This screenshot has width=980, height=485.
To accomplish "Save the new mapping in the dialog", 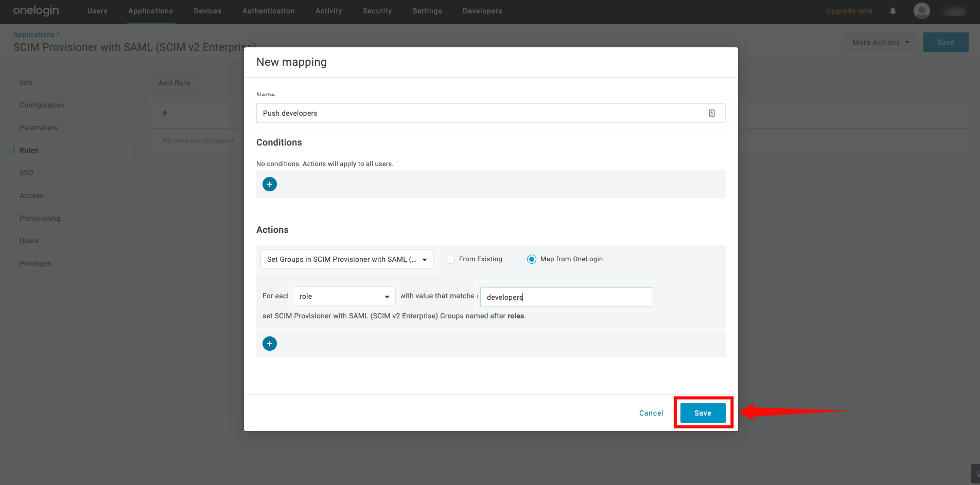I will point(703,413).
